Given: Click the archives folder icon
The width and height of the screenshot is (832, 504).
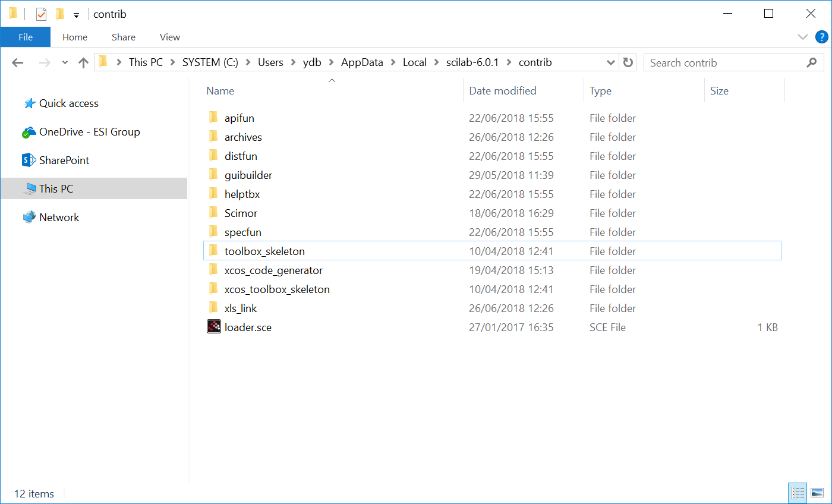Looking at the screenshot, I should (213, 137).
